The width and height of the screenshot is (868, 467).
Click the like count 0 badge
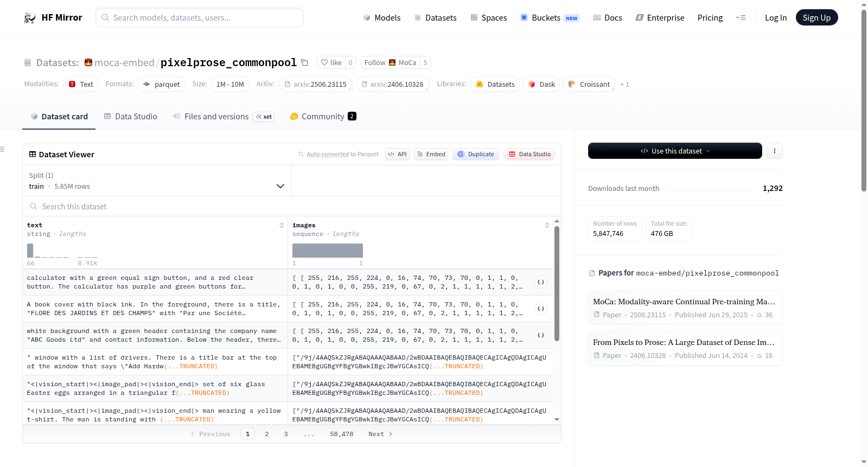tap(350, 63)
